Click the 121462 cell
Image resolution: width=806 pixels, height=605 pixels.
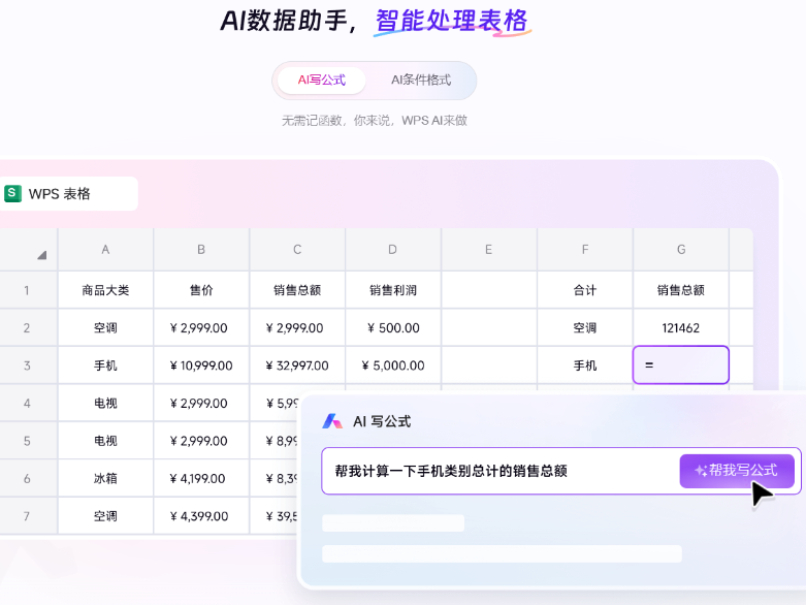pyautogui.click(x=681, y=328)
